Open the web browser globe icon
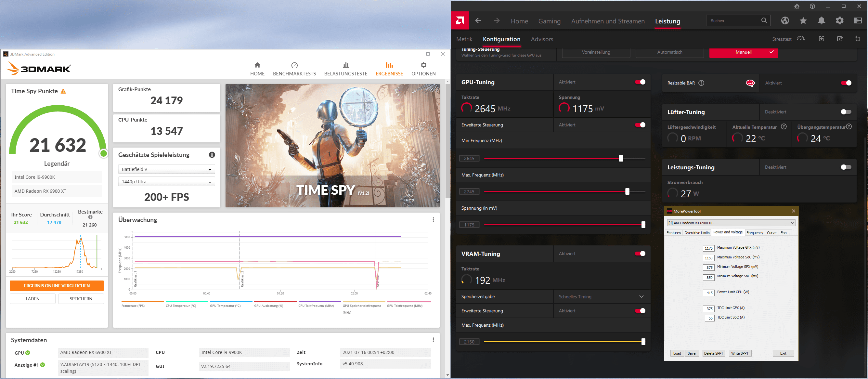Image resolution: width=868 pixels, height=379 pixels. click(785, 20)
